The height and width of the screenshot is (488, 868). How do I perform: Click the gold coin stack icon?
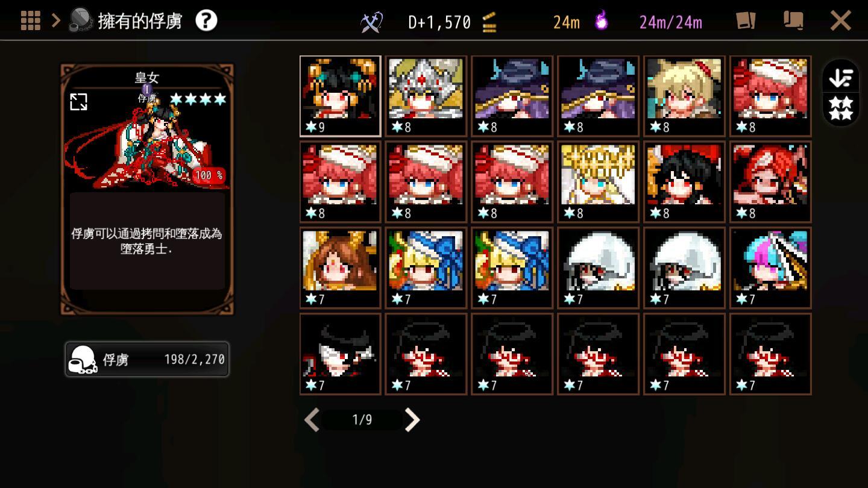point(489,22)
